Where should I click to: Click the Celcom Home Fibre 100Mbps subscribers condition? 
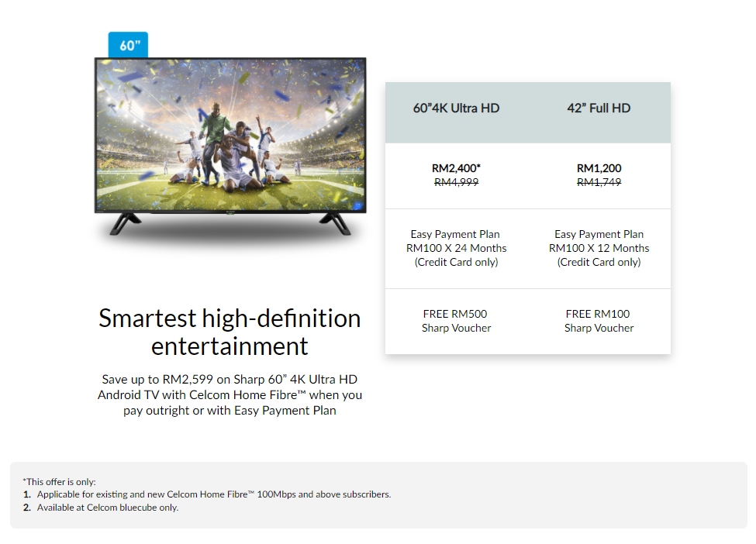point(213,494)
